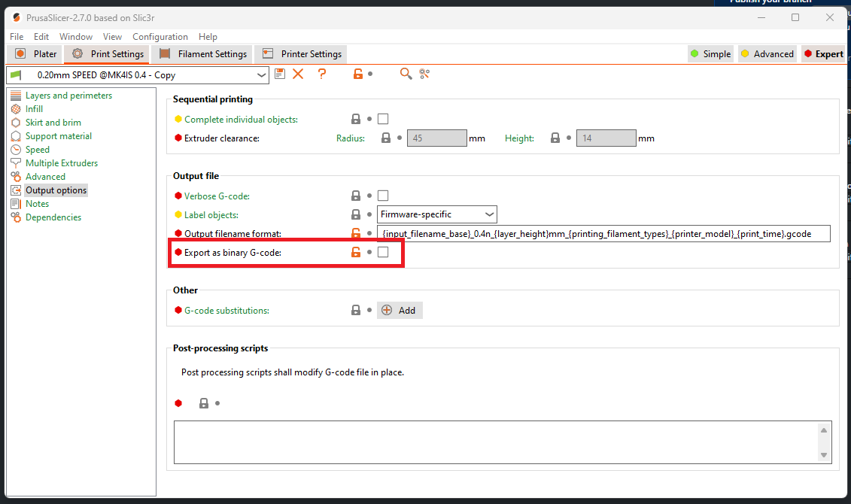
Task: Click lock icon under Post-processing scripts
Action: 204,403
